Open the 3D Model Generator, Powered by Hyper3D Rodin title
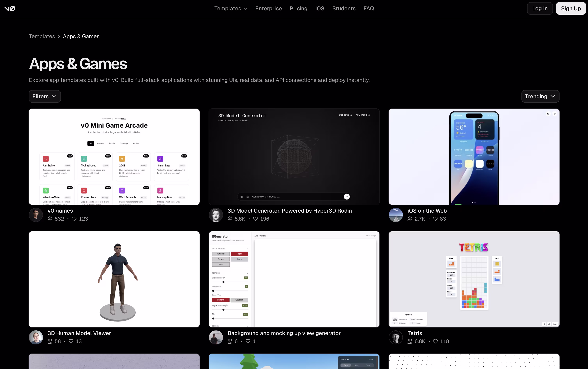Image resolution: width=588 pixels, height=369 pixels. (x=290, y=211)
